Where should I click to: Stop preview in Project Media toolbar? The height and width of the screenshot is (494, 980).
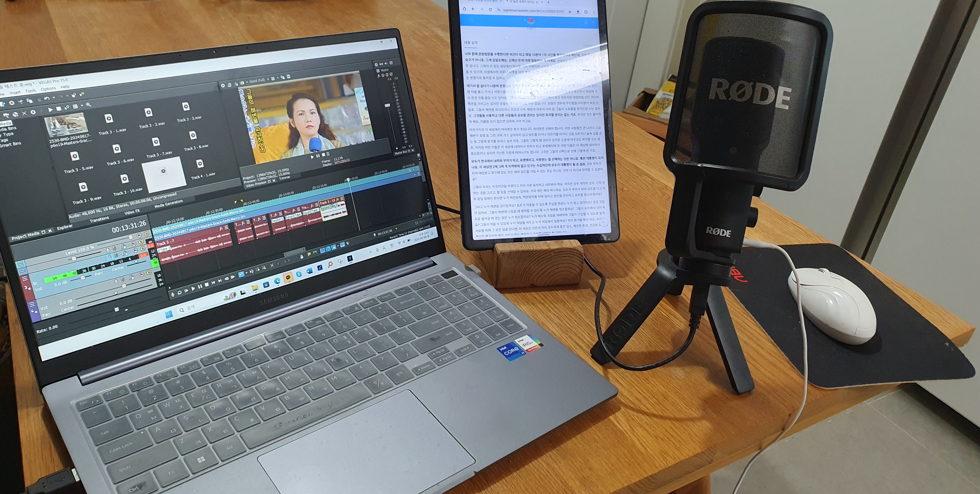pyautogui.click(x=59, y=109)
